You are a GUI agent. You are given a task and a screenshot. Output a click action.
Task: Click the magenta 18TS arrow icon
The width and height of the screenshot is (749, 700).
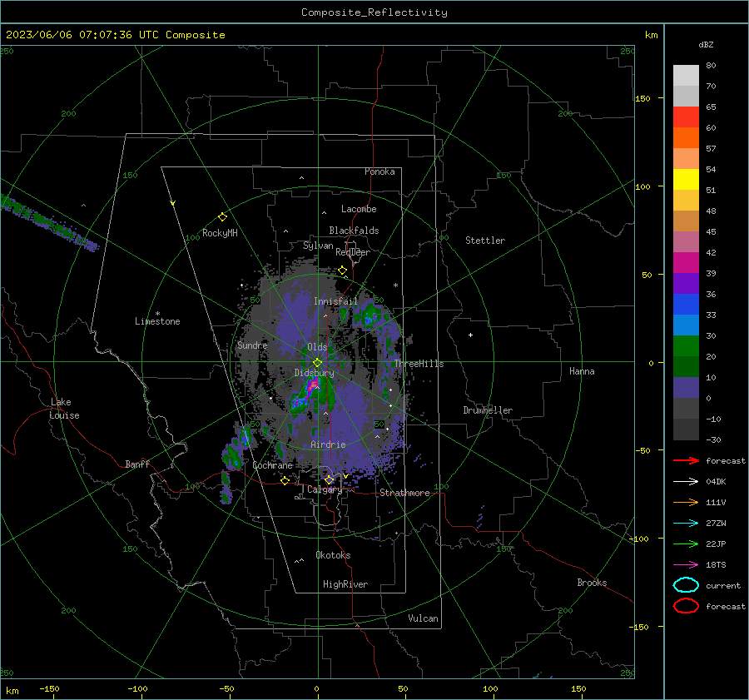click(x=686, y=565)
